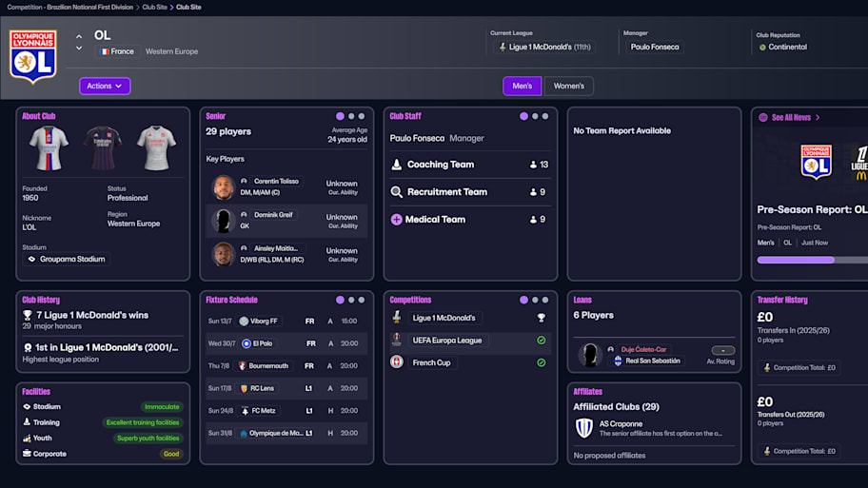Open Recruitment Team magnifier icon
This screenshot has height=488, width=868.
[396, 192]
